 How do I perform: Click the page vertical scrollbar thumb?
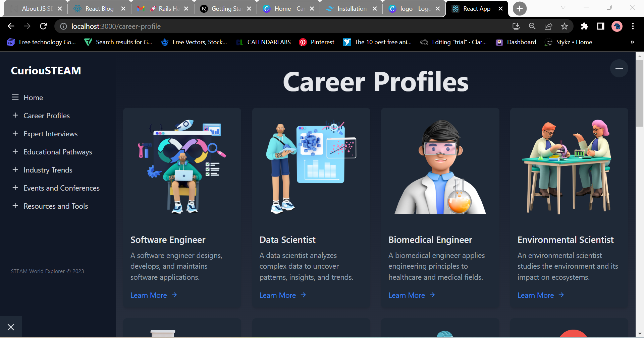640,93
